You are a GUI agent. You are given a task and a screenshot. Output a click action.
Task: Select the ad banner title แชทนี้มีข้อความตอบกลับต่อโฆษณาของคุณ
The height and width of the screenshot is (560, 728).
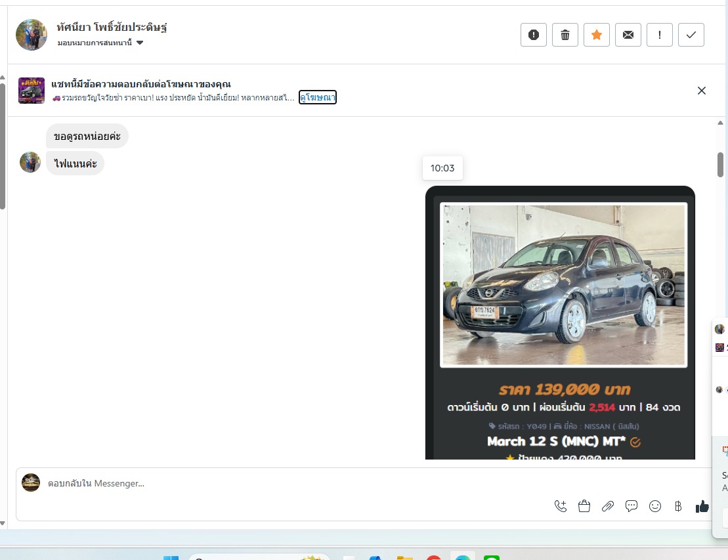141,84
